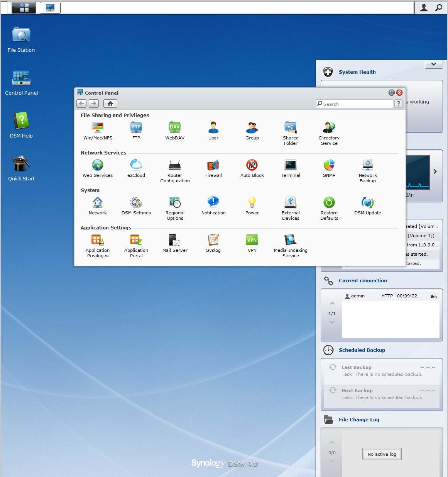448x477 pixels.
Task: Click the Auto Block icon
Action: [x=252, y=166]
